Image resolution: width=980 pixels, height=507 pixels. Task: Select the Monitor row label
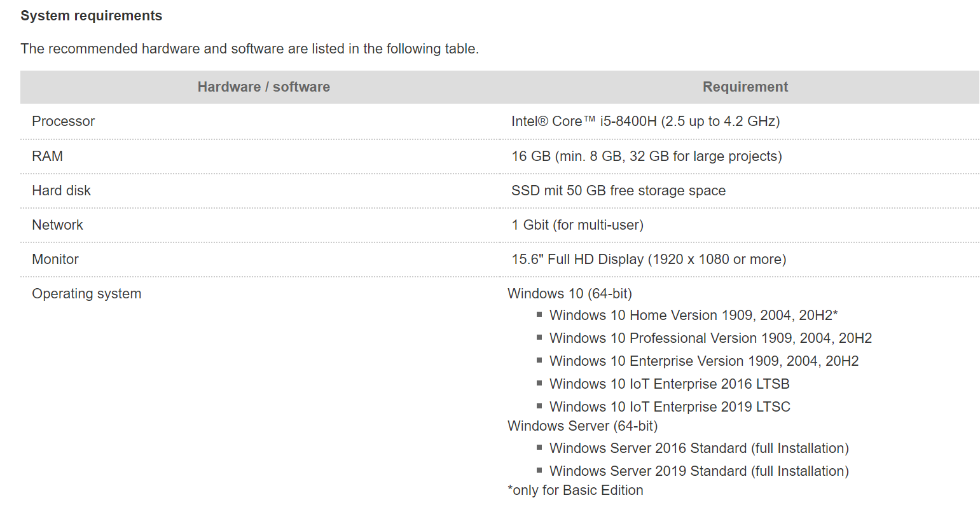(55, 260)
